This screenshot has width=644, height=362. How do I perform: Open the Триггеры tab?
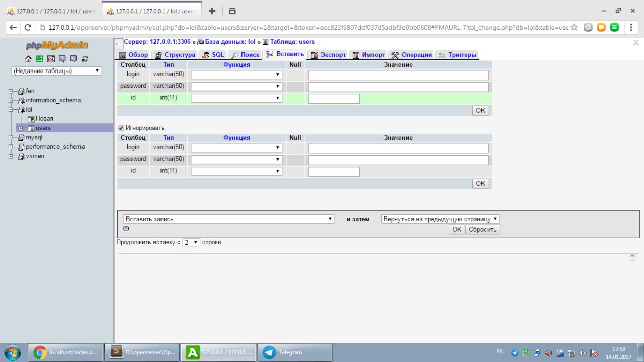457,55
